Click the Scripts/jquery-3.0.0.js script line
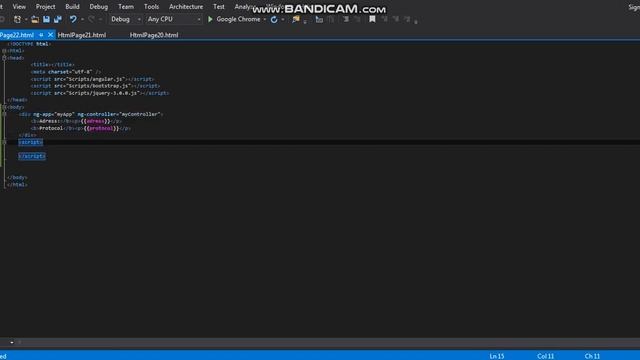This screenshot has width=640, height=360. [x=100, y=93]
